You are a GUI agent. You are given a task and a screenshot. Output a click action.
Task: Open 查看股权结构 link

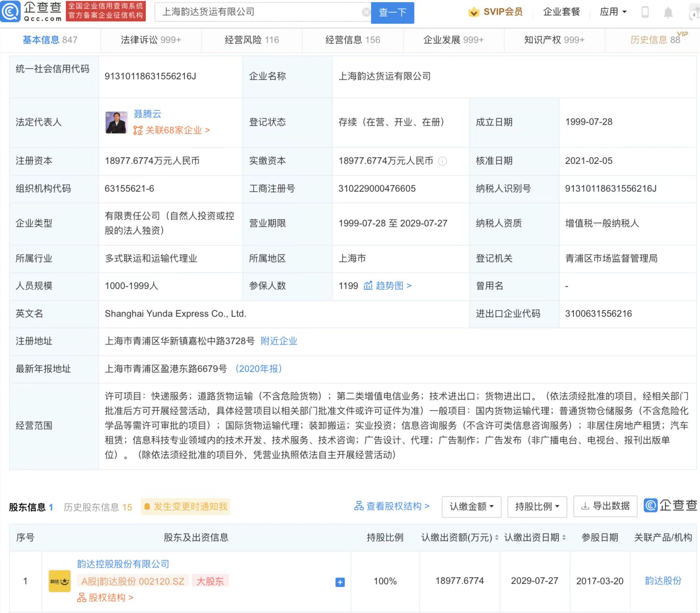point(392,506)
